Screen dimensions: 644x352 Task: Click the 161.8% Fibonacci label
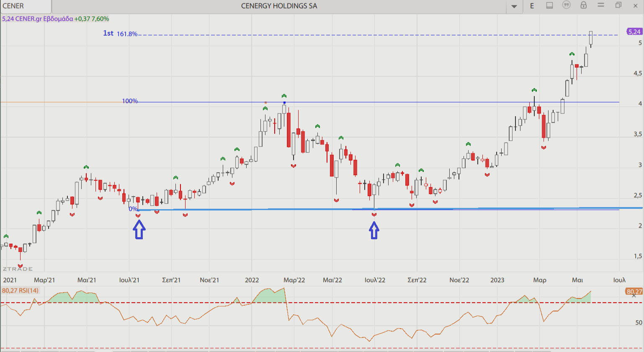[x=127, y=34]
